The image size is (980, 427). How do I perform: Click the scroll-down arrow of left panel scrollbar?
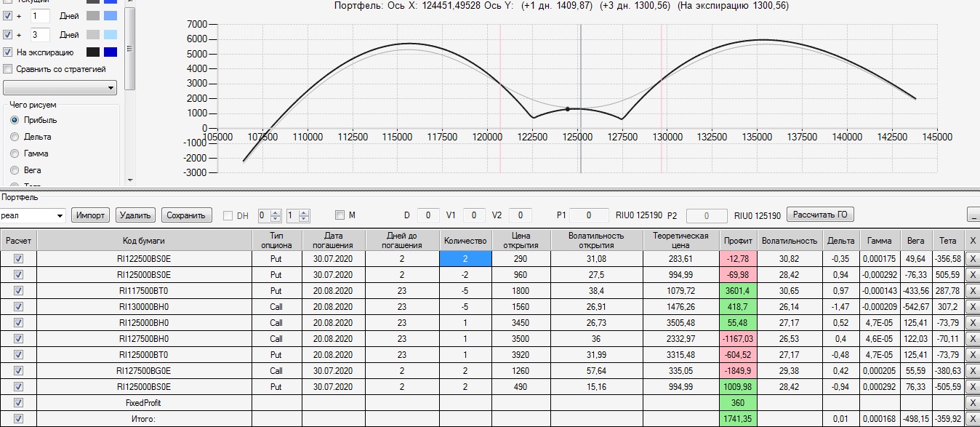(130, 180)
